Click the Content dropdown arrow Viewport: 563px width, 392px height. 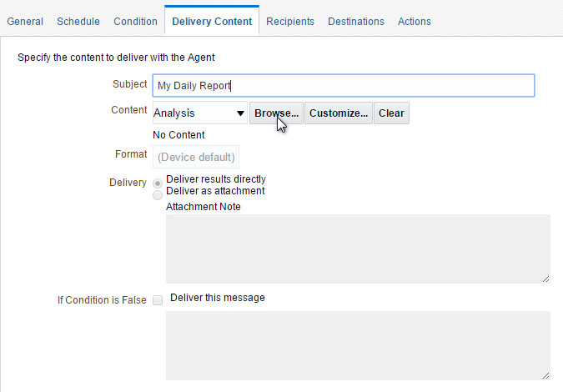240,113
